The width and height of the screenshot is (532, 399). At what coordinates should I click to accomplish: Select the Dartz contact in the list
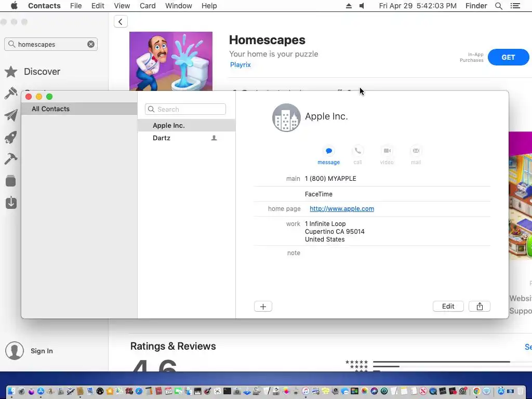point(187,138)
